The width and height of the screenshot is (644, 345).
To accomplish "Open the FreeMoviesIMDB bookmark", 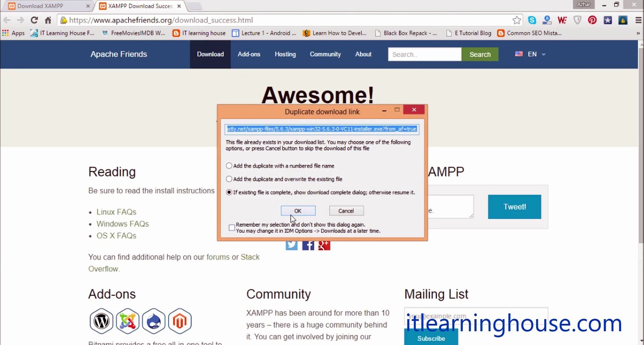I will point(133,33).
